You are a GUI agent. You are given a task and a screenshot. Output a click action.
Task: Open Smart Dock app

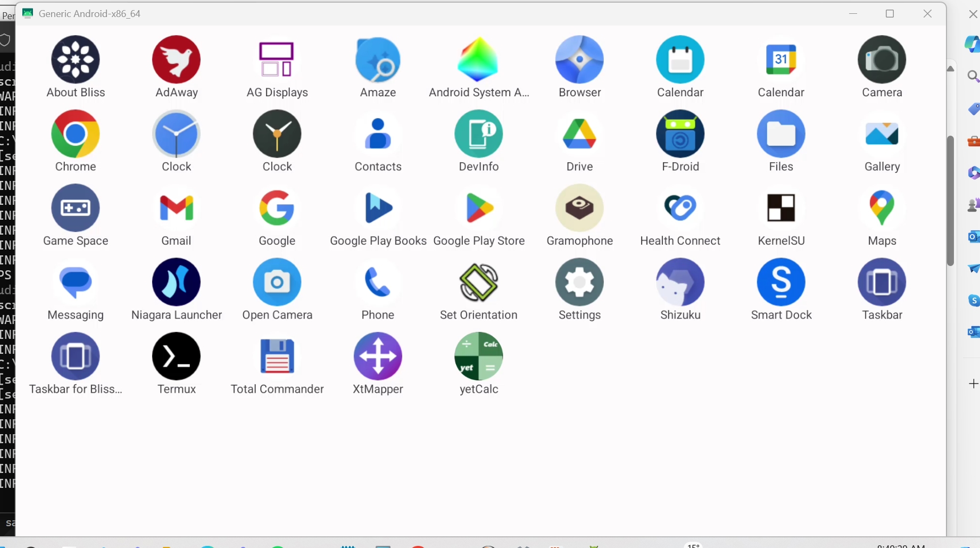[x=780, y=282]
